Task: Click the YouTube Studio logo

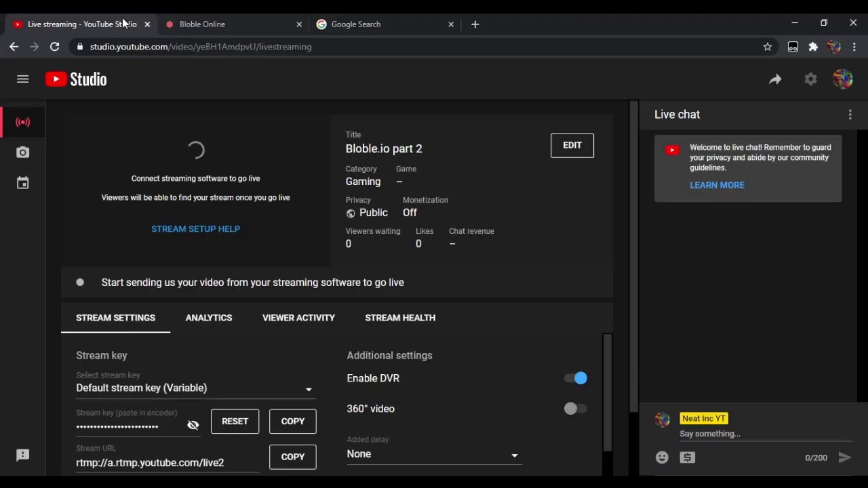Action: click(76, 79)
